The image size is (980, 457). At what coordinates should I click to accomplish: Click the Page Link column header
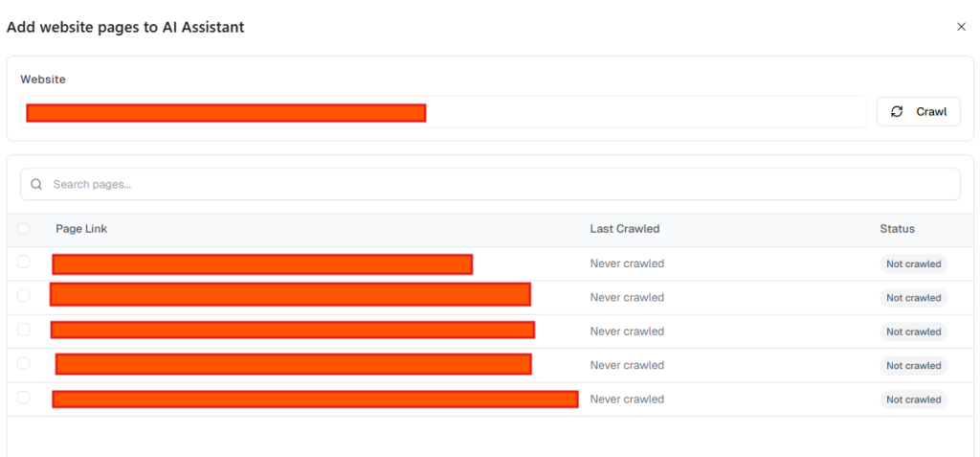pos(81,229)
